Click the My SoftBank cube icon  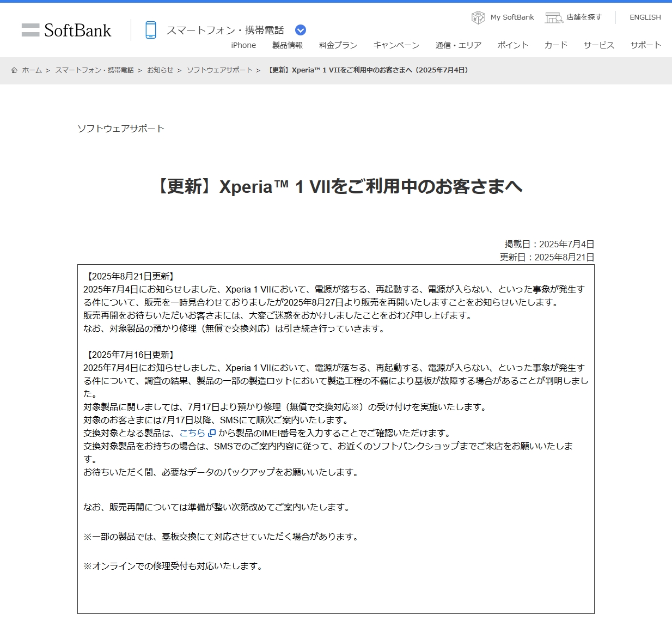(x=478, y=17)
